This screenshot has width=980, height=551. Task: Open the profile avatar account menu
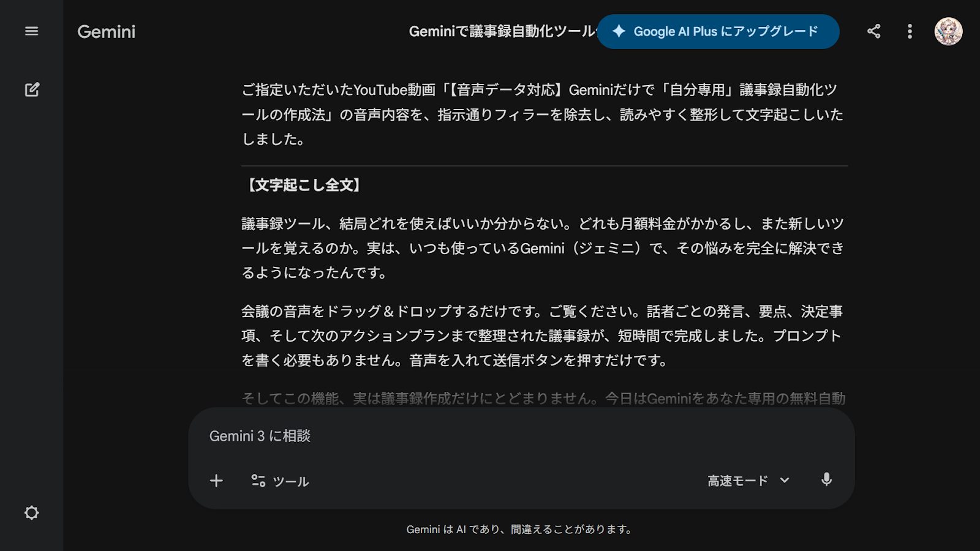pos(948,31)
